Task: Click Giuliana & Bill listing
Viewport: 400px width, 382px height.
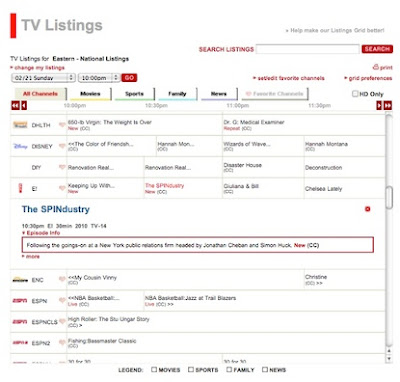Action: (x=241, y=186)
